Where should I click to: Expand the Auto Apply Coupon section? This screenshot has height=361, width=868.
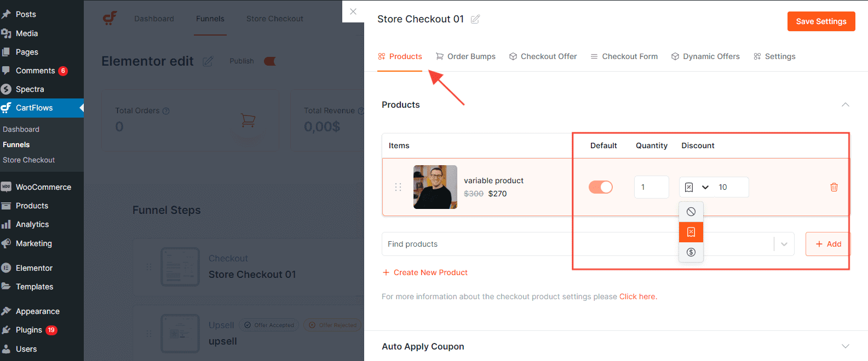pyautogui.click(x=846, y=346)
